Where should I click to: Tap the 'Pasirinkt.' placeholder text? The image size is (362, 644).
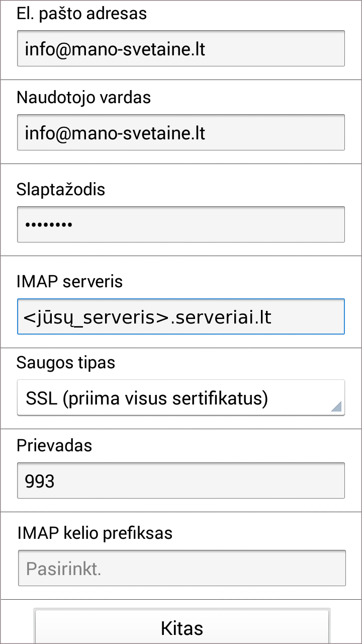coord(63,569)
